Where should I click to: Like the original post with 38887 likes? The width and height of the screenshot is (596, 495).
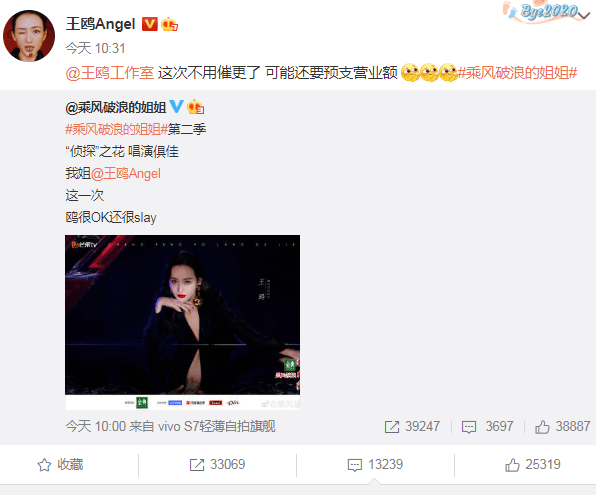coord(563,427)
